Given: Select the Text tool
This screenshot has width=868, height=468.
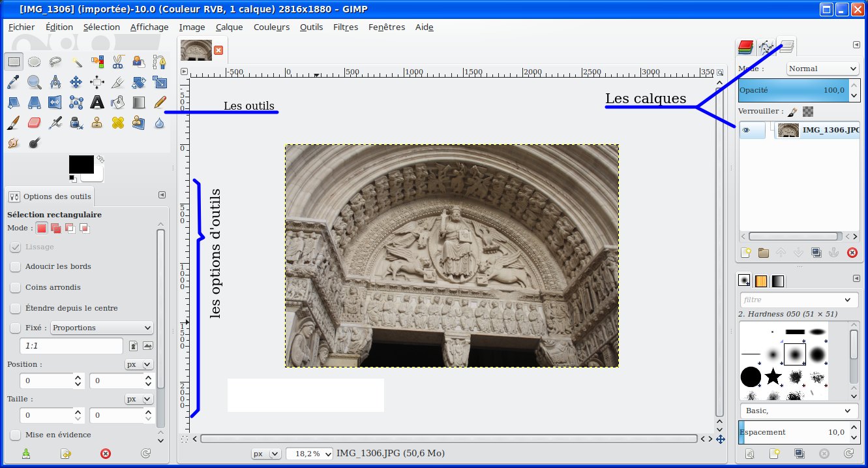Looking at the screenshot, I should point(97,102).
